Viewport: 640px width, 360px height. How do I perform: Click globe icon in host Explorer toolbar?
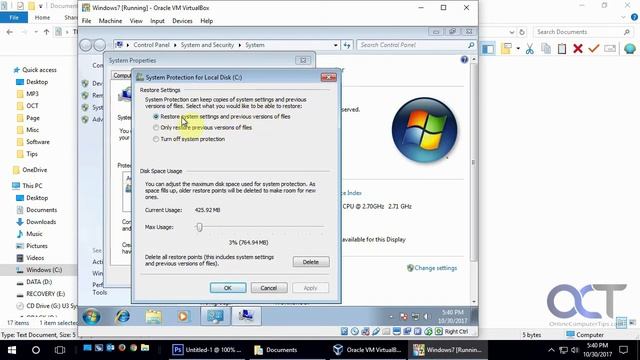point(629,49)
